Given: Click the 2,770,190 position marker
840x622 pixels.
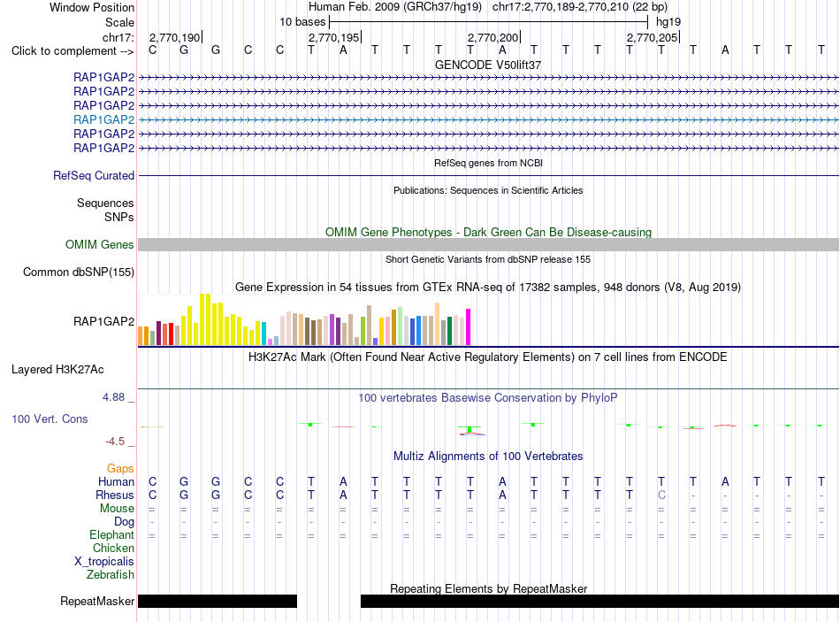Looking at the screenshot, I should pos(175,37).
